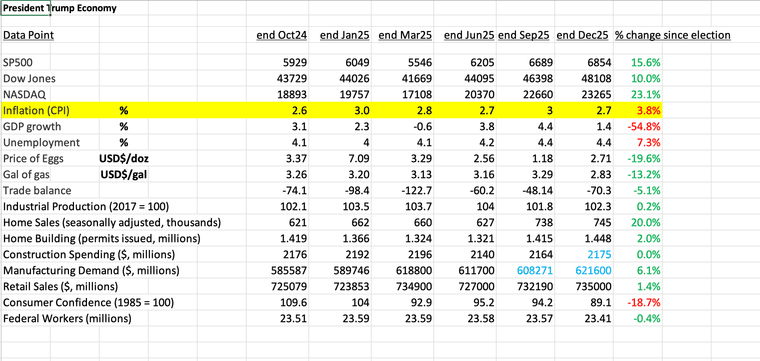Viewport: 760px width, 361px height.
Task: Click the 'Data Point' header cell
Action: click(x=28, y=35)
